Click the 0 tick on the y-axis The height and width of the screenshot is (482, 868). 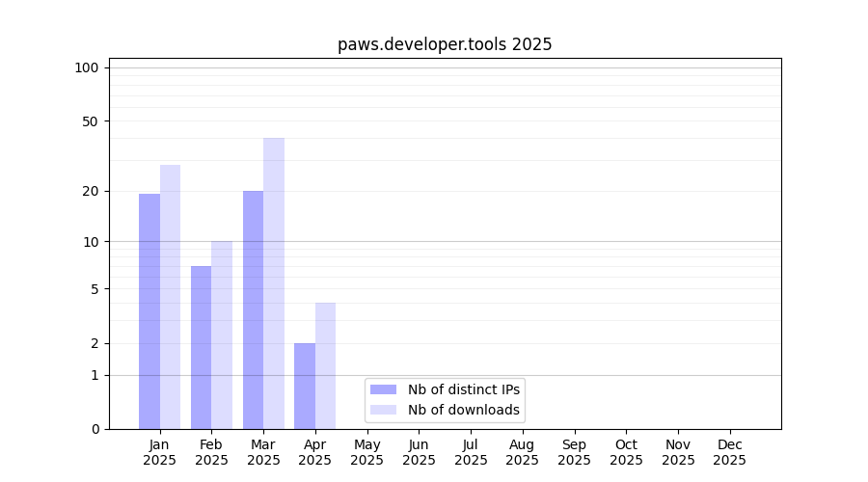click(95, 429)
